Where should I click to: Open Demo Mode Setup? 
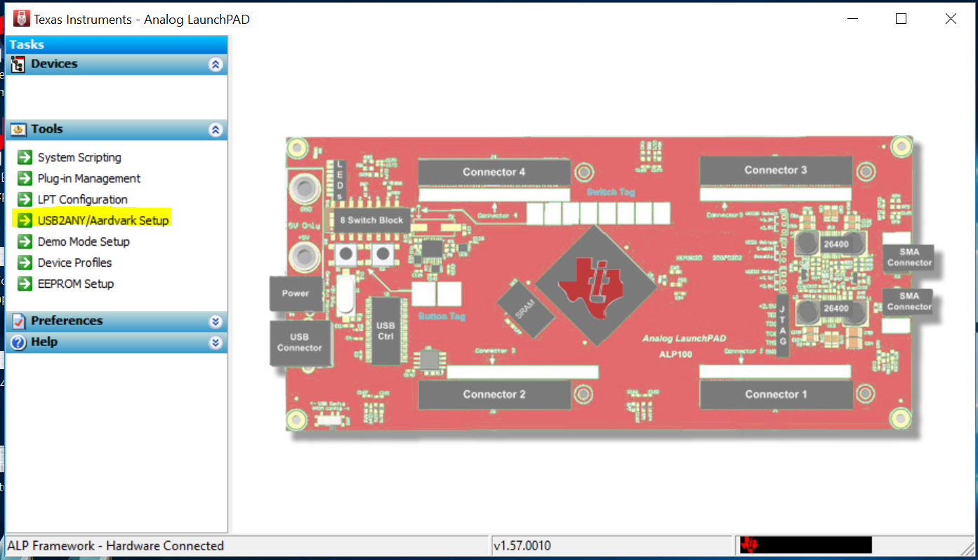click(84, 241)
